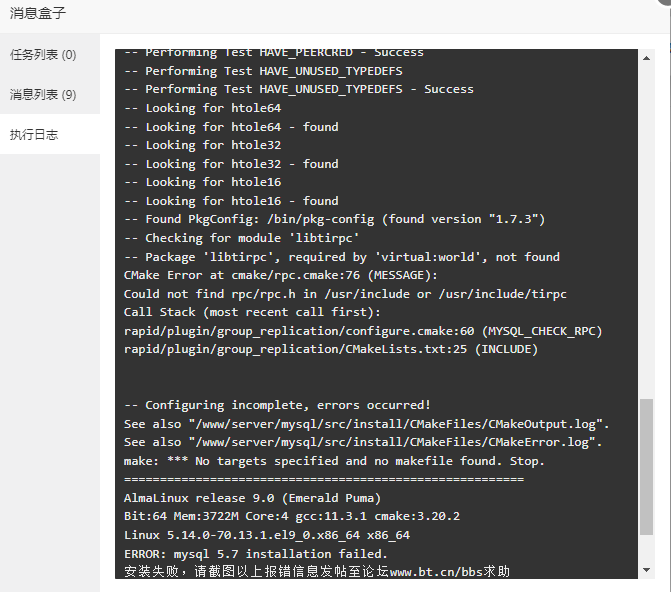
Task: Click the empty scrollbar track above thumb
Action: pos(646,231)
